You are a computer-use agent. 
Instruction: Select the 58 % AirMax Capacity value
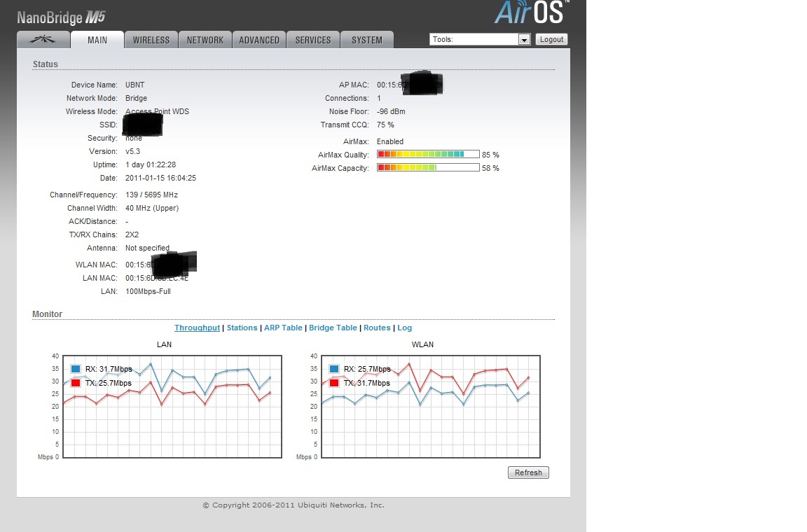(490, 168)
